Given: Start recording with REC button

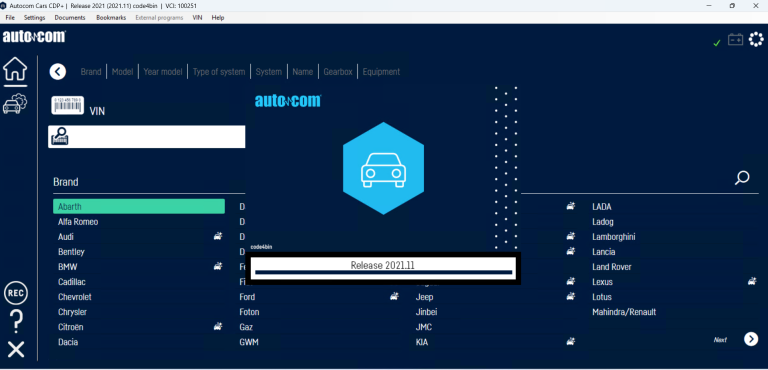Looking at the screenshot, I should (16, 293).
